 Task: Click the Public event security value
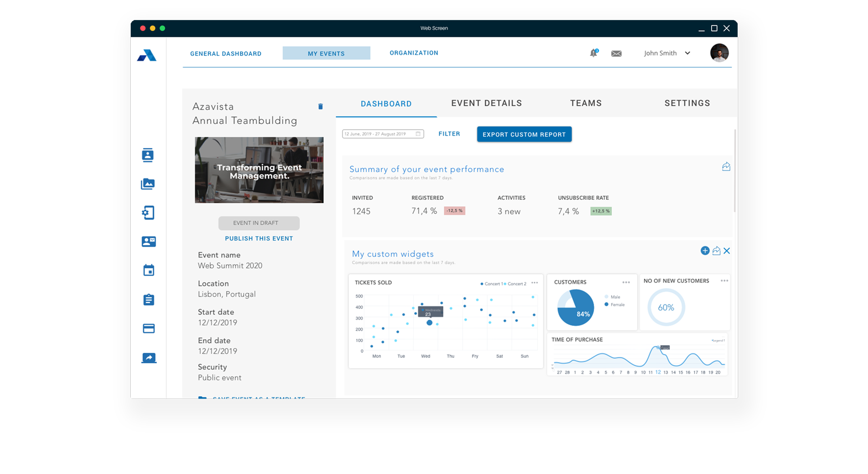(x=220, y=377)
